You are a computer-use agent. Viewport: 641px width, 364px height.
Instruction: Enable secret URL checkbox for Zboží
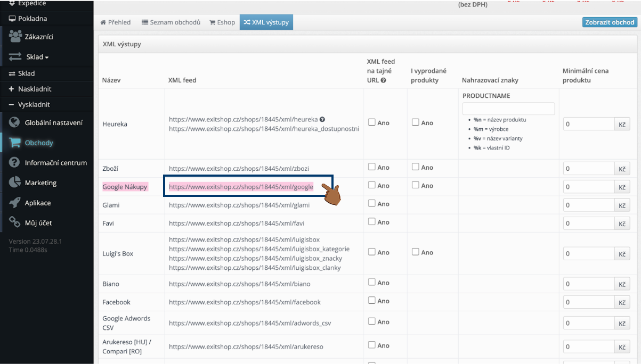click(372, 167)
